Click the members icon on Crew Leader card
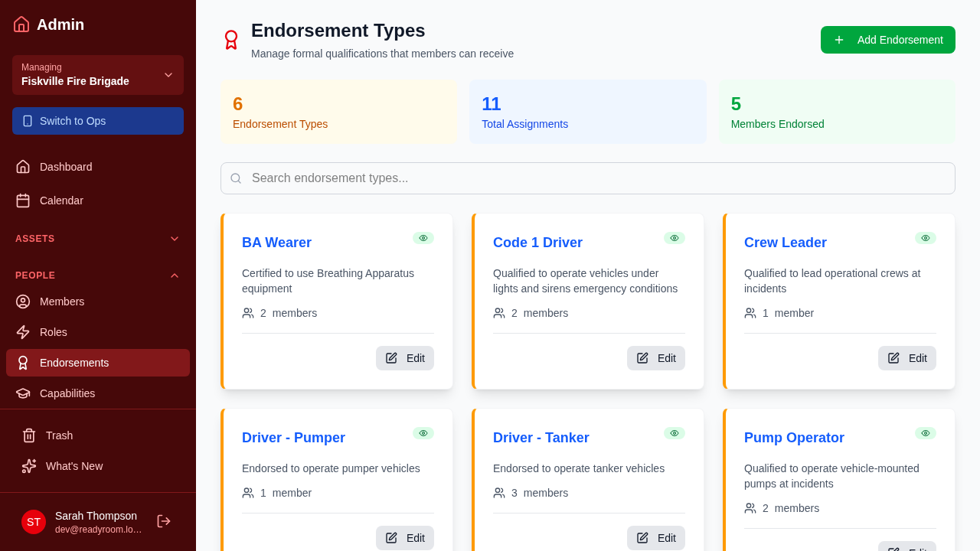Screen dimensions: 980x551 (750, 313)
